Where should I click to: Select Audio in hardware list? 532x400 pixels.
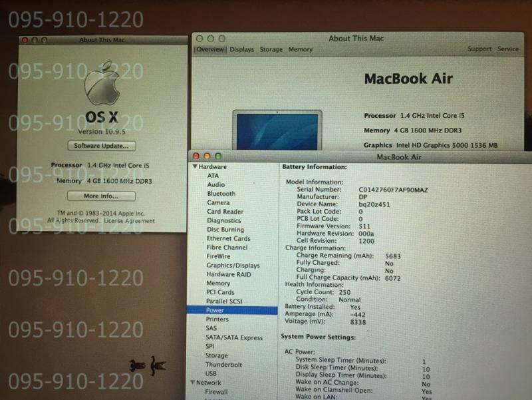click(215, 184)
